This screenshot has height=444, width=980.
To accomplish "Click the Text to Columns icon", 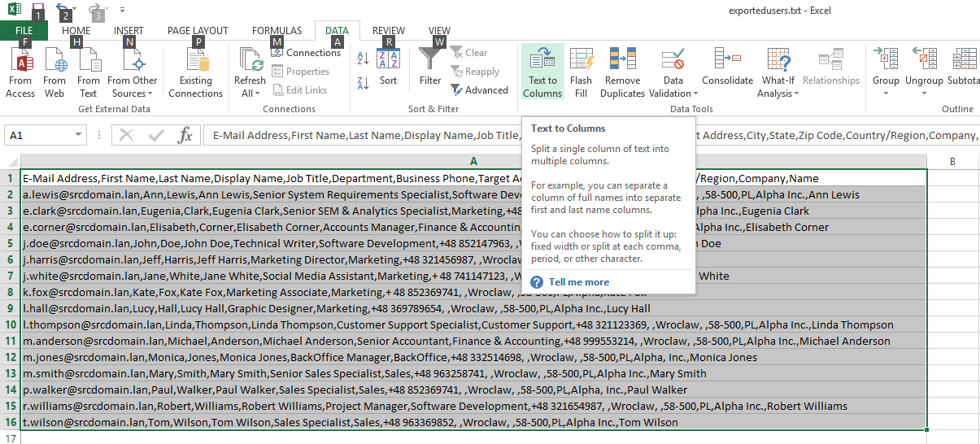I will [542, 59].
